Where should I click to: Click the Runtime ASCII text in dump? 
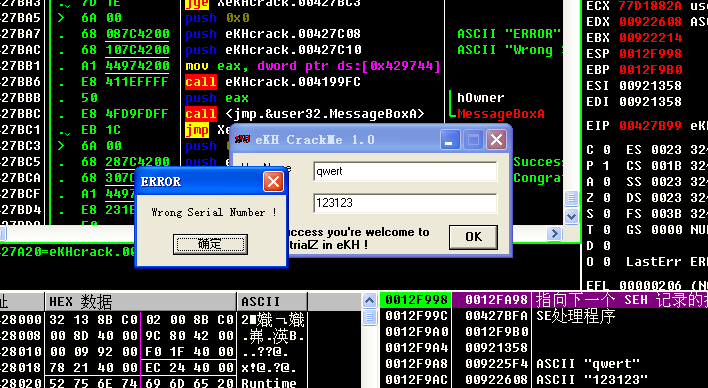[x=269, y=383]
